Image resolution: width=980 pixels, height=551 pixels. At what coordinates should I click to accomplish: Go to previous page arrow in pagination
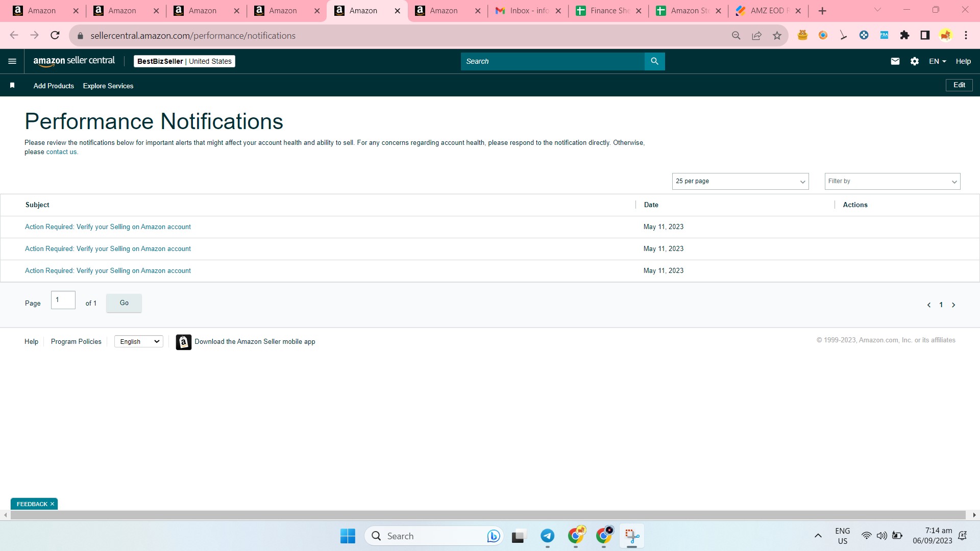tap(929, 305)
